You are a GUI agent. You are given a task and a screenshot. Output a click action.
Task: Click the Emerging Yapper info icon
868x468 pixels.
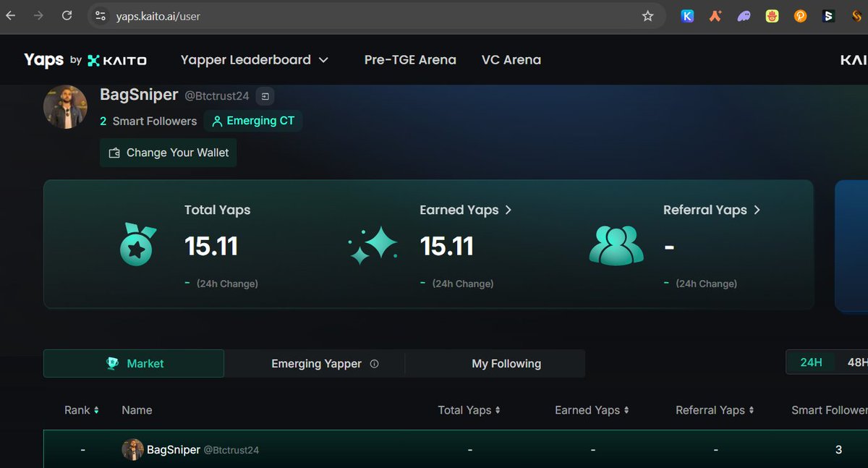tap(374, 364)
